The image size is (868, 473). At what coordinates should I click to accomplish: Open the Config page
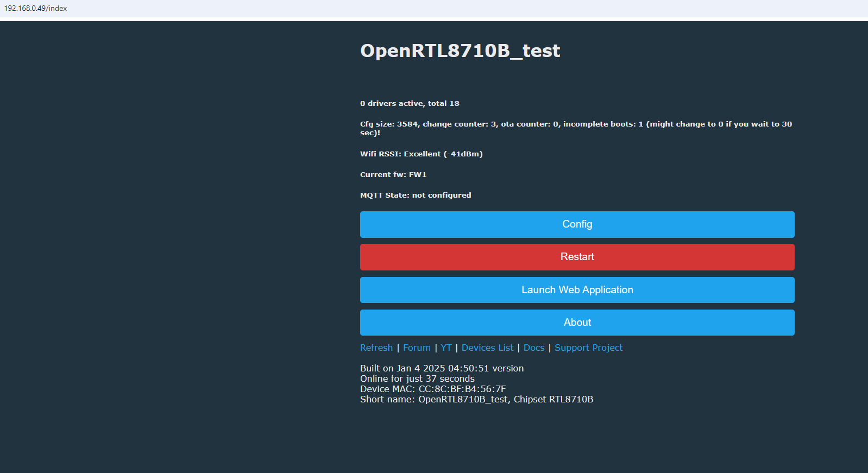(577, 224)
